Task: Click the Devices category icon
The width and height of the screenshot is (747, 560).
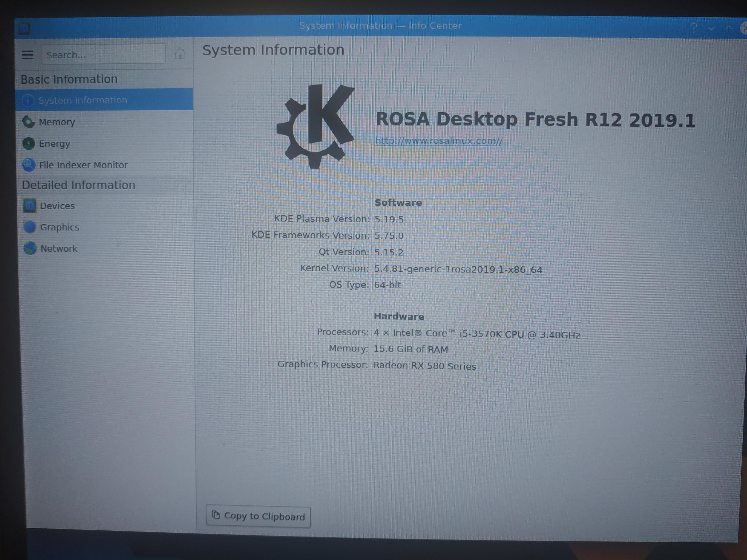Action: click(30, 206)
